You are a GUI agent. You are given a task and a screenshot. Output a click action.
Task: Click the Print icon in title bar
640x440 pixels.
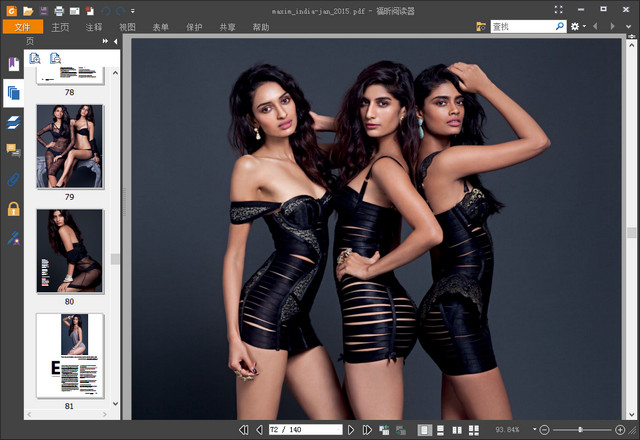click(59, 11)
